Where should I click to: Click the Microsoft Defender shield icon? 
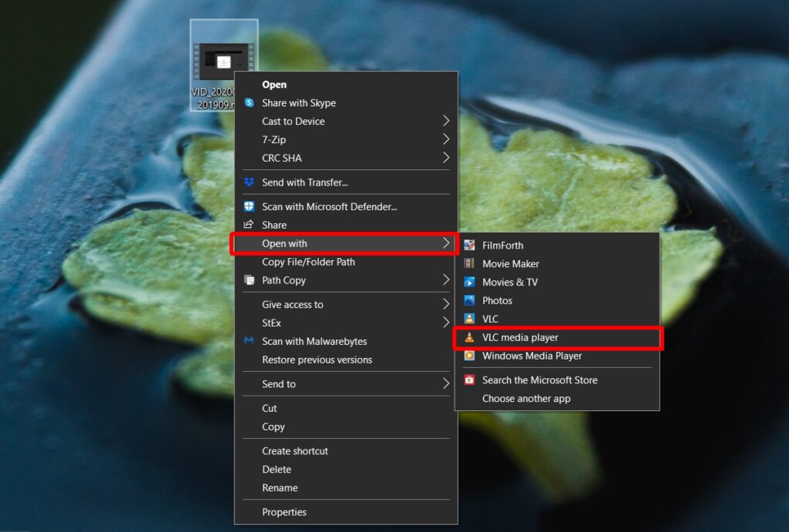[x=248, y=206]
